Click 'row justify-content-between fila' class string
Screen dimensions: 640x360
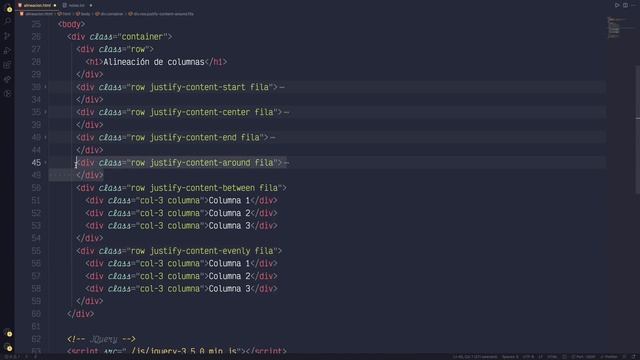pyautogui.click(x=204, y=188)
